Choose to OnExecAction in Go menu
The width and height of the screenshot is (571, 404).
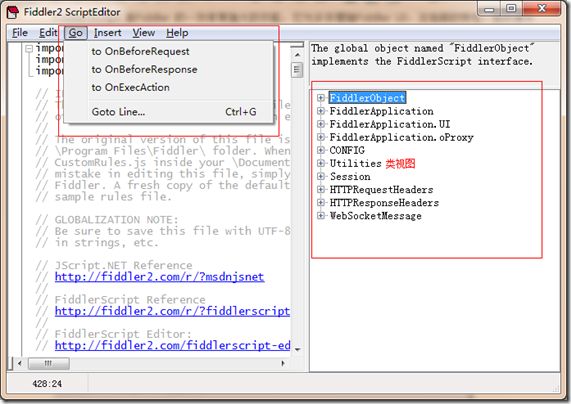[169, 87]
